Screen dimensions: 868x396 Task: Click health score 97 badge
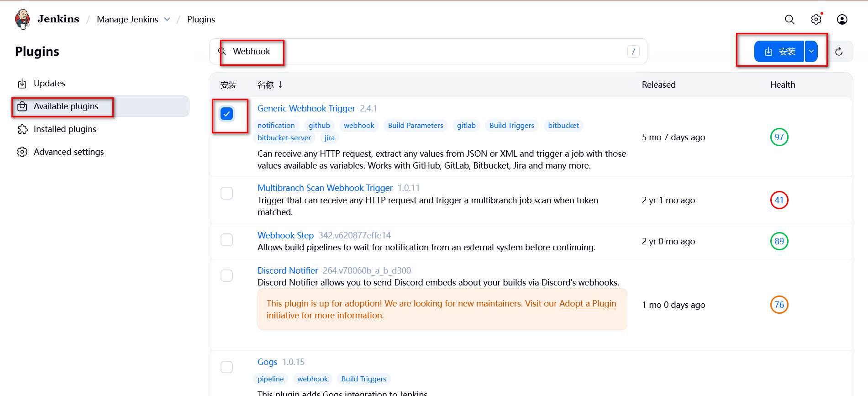(x=779, y=137)
